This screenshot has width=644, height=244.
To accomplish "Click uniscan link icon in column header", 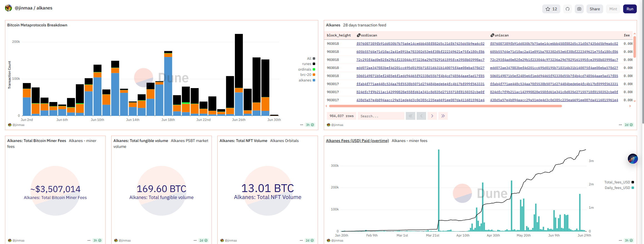I will pyautogui.click(x=492, y=35).
